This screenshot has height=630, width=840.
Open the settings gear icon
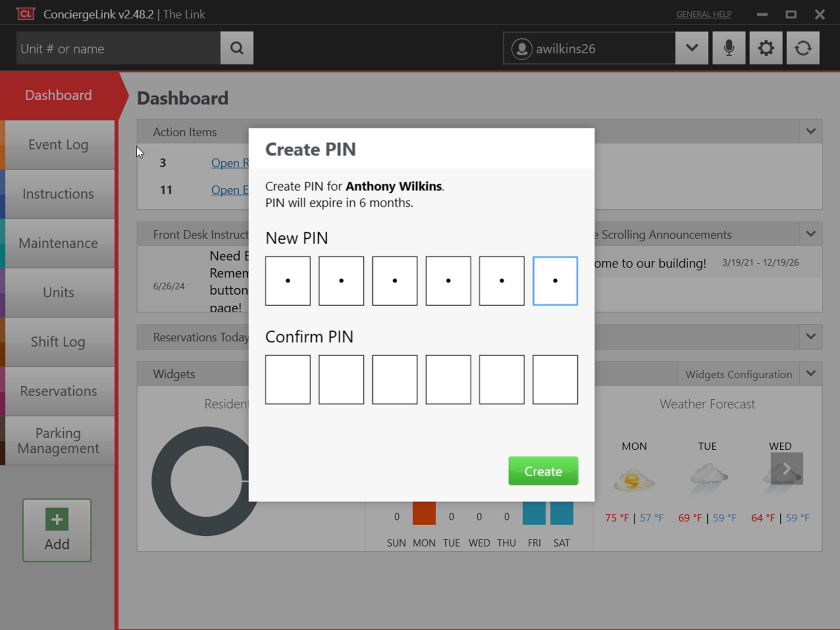765,48
